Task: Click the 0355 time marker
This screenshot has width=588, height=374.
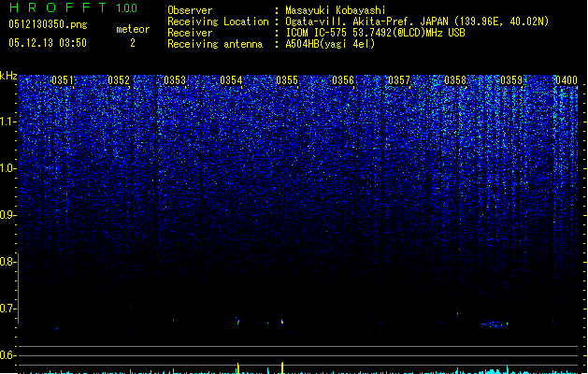Action: point(287,80)
